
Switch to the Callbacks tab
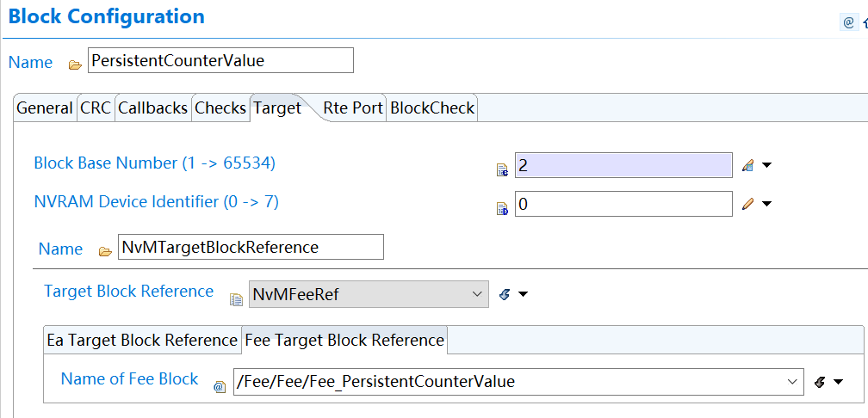pyautogui.click(x=152, y=108)
